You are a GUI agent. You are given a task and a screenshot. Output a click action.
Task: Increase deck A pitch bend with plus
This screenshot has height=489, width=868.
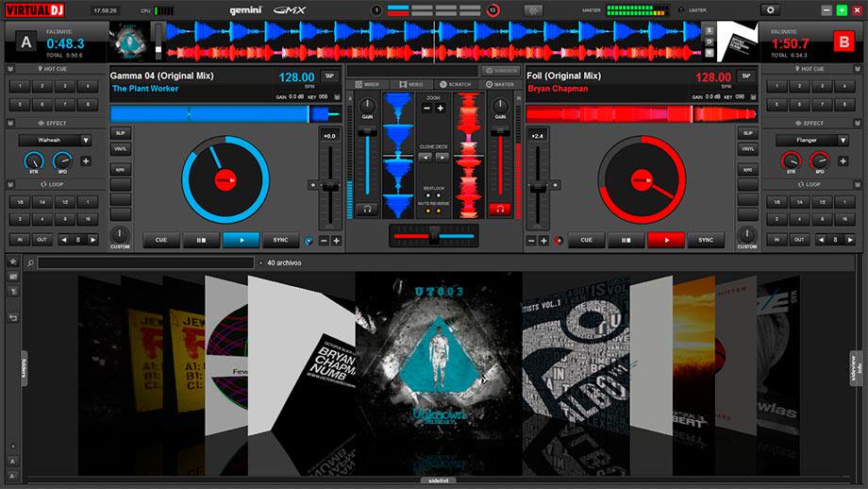tap(336, 241)
